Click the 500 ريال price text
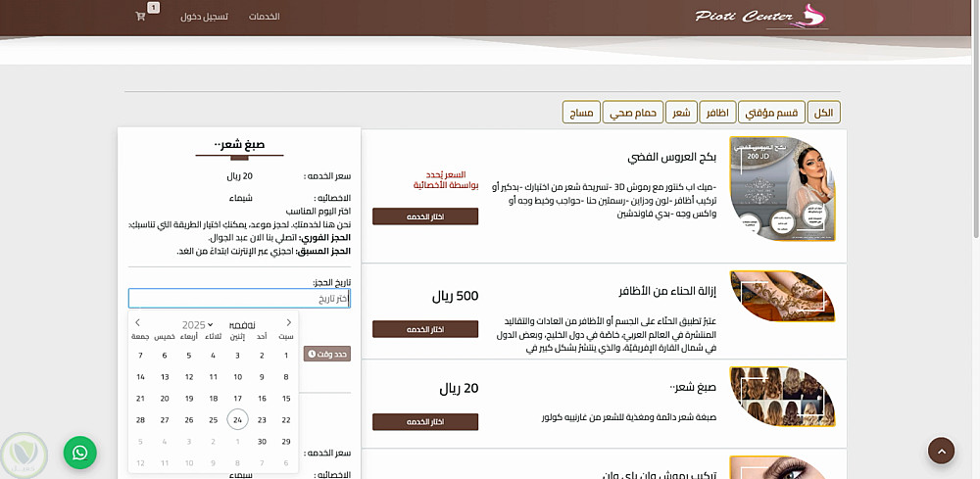980x479 pixels. (455, 296)
